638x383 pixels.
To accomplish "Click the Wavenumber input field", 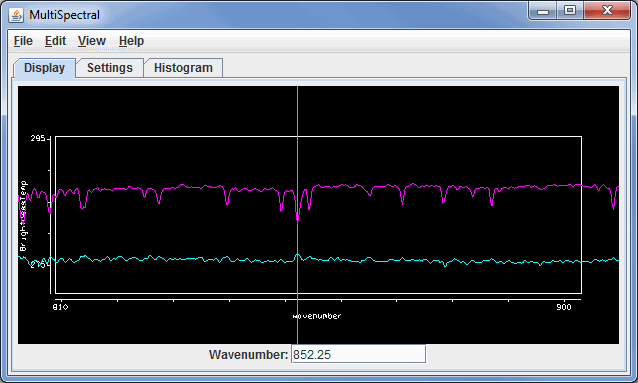I will 358,354.
